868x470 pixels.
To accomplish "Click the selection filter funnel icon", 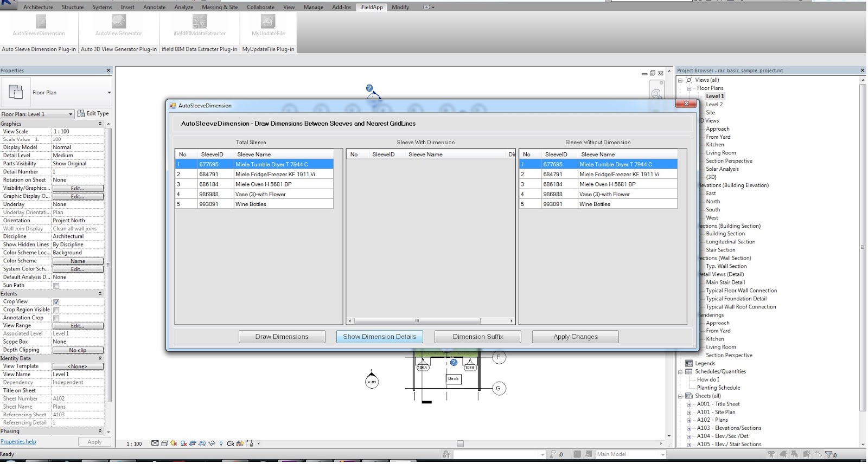I will tap(828, 454).
